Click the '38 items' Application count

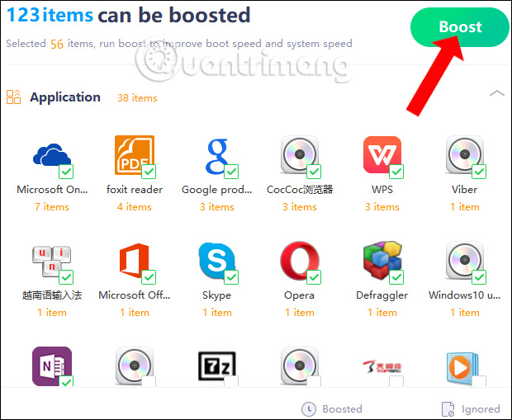[137, 98]
